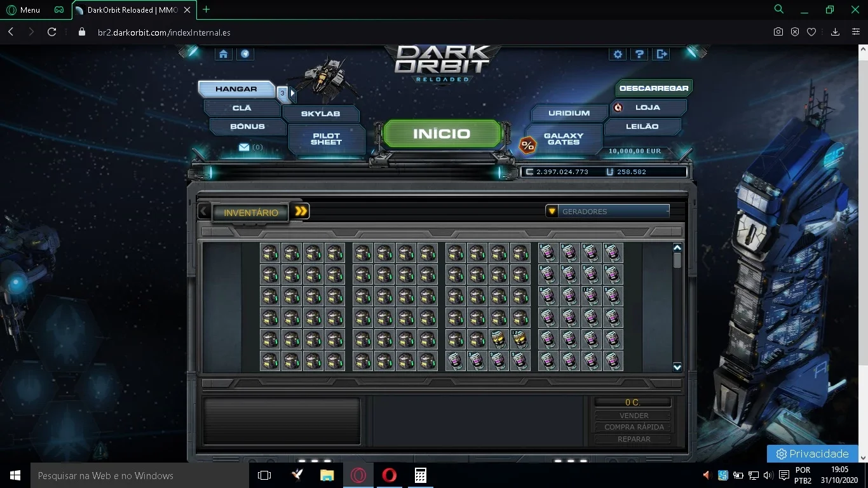
Task: Open the mail envelope icon
Action: click(x=244, y=147)
